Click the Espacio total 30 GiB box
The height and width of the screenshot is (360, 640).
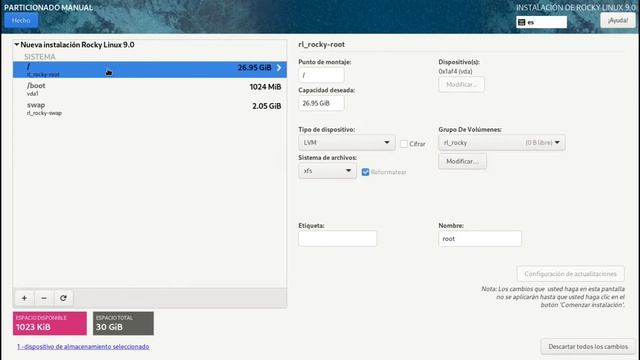point(123,323)
